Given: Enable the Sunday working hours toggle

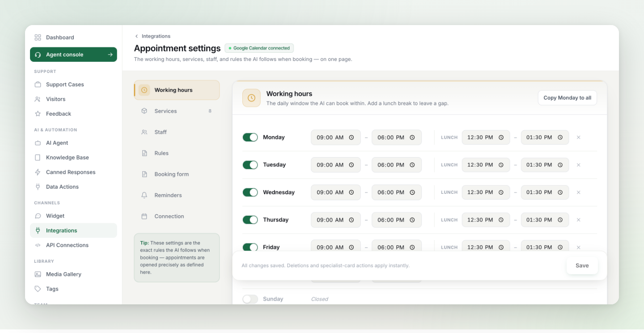Looking at the screenshot, I should [250, 299].
